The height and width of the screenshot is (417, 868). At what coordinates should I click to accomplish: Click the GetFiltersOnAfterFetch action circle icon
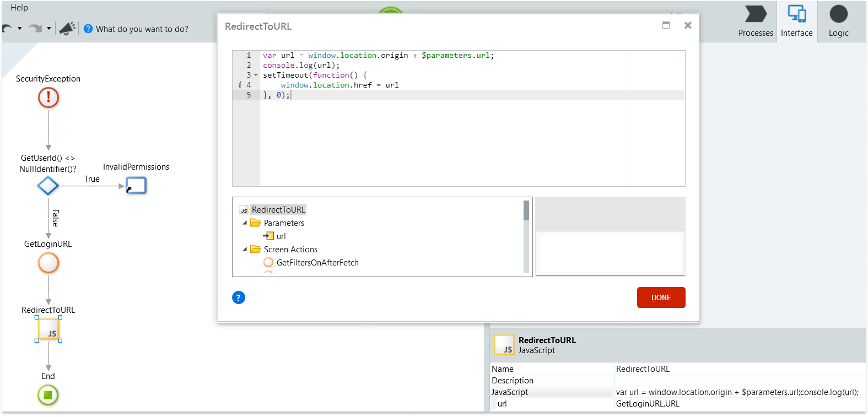click(268, 262)
